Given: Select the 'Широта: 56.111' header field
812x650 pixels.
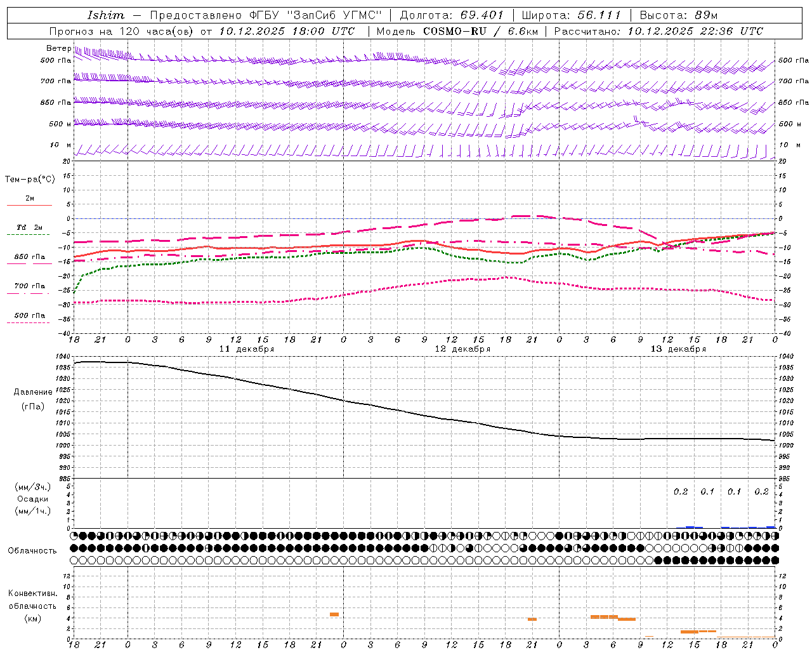Looking at the screenshot, I should (572, 15).
